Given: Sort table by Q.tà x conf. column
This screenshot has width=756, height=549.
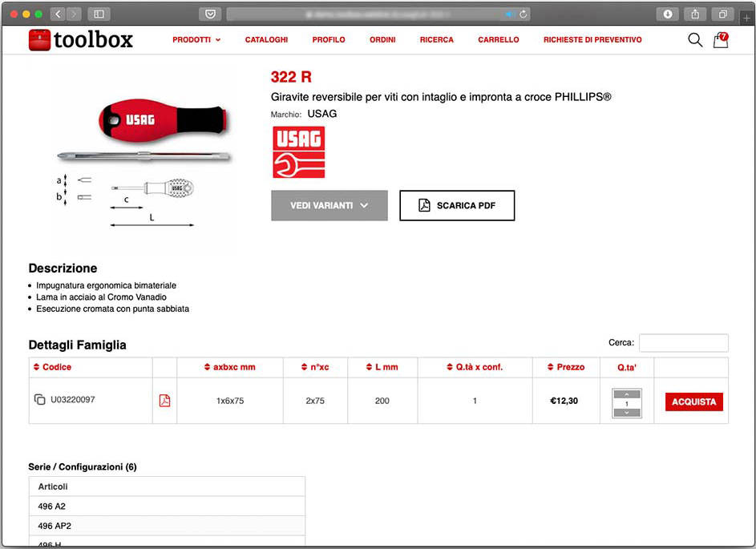Looking at the screenshot, I should tap(475, 367).
